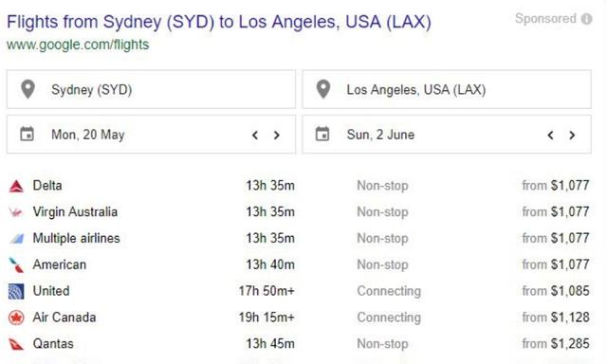Click the Air Canada maple leaf logo

point(16,318)
